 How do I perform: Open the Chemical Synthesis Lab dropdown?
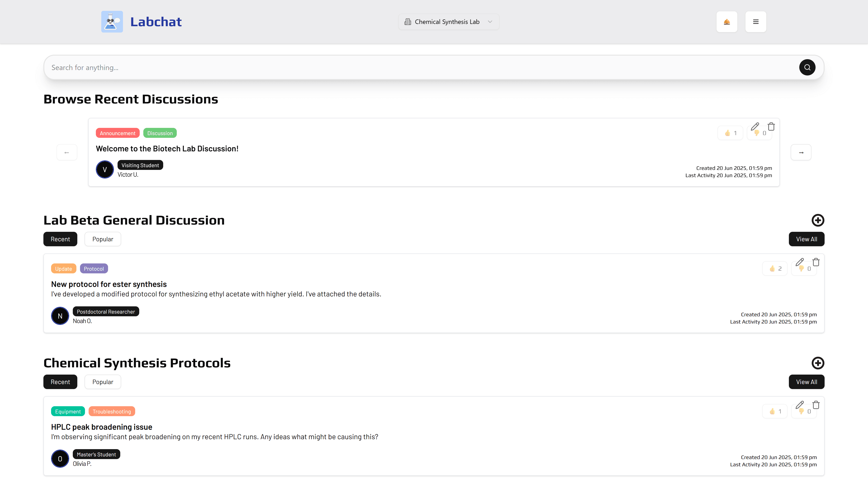point(448,22)
